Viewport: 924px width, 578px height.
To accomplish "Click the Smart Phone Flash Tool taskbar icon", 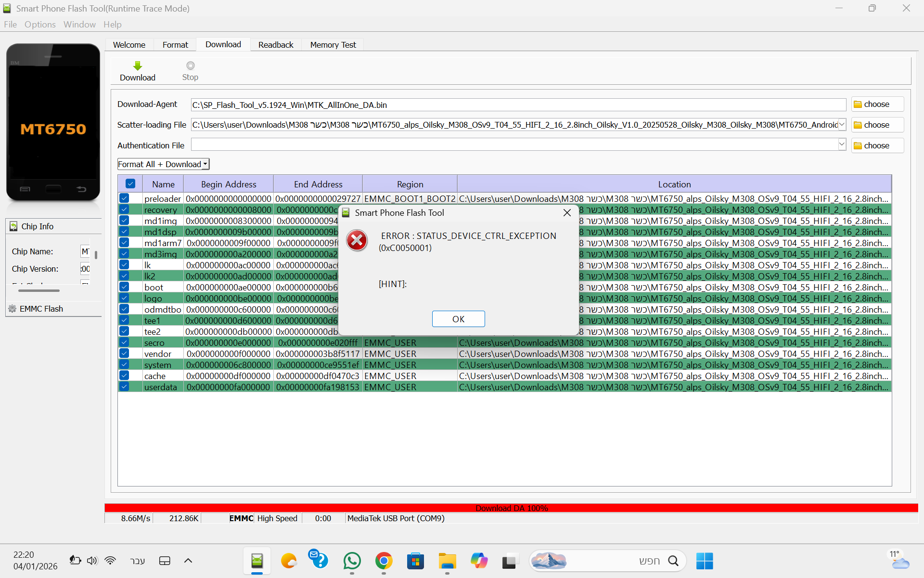I will point(257,561).
